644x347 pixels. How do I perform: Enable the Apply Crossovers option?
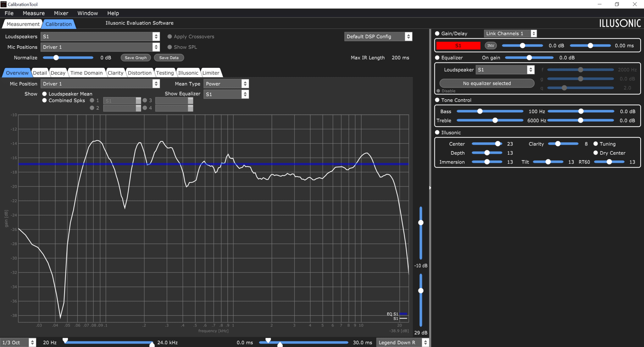170,36
